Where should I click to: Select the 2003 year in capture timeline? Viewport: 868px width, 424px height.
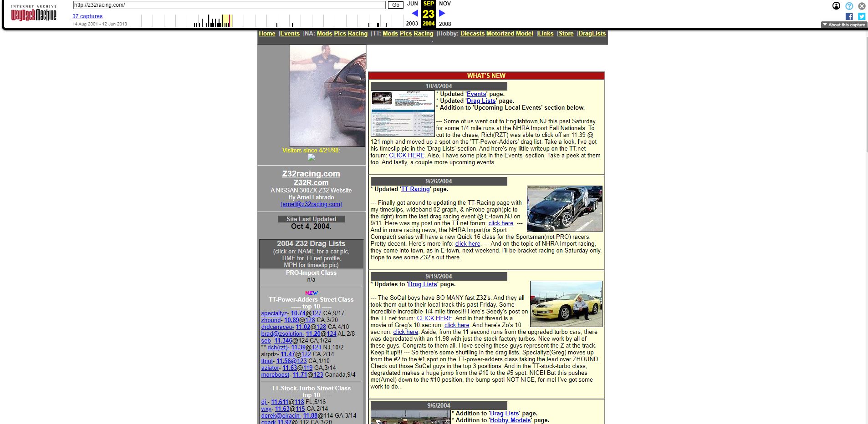click(x=412, y=24)
